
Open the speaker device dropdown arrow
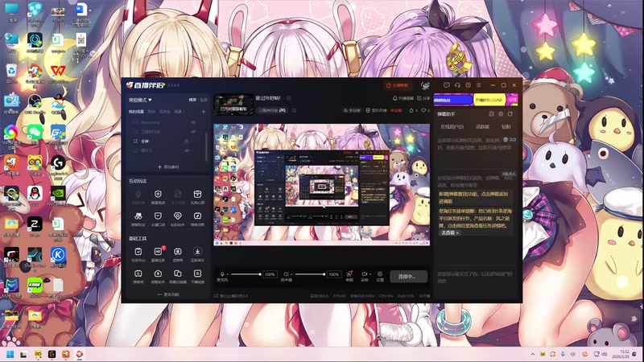coord(291,274)
